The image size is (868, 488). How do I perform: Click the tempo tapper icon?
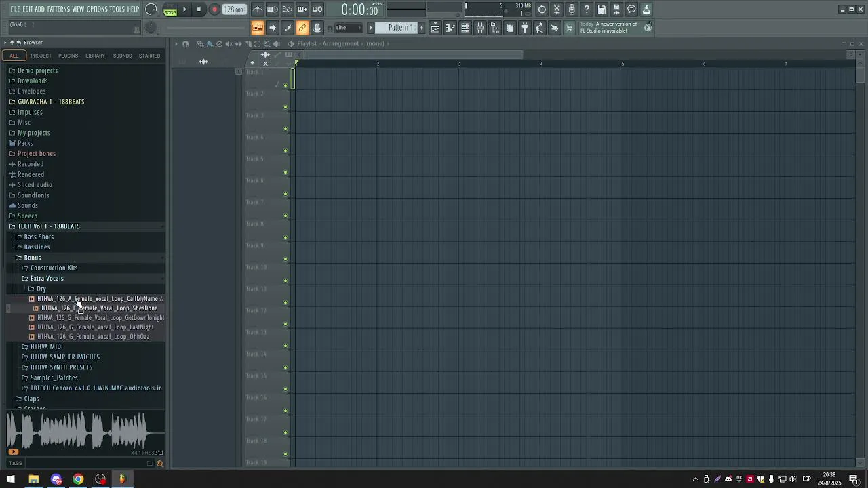click(x=540, y=28)
